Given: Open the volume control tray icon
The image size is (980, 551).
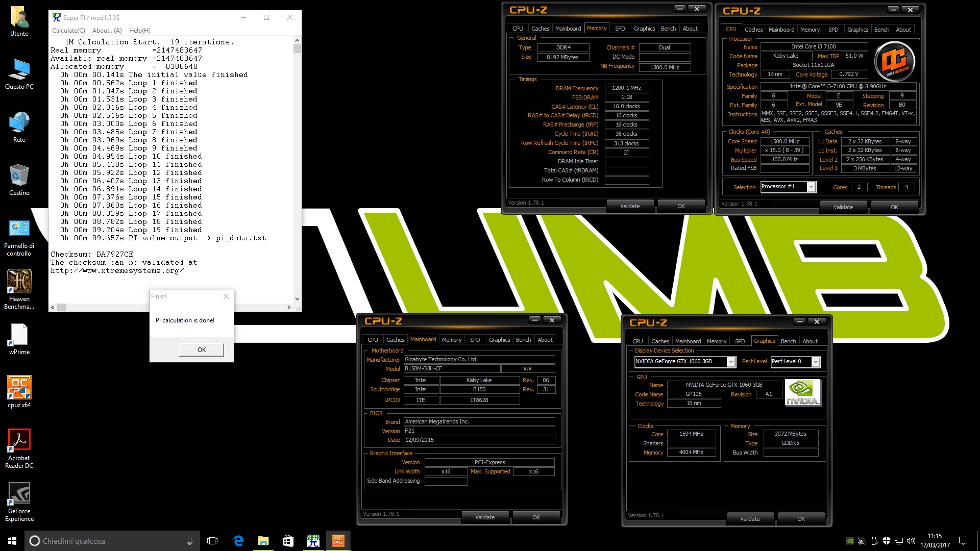Looking at the screenshot, I should pos(911,541).
